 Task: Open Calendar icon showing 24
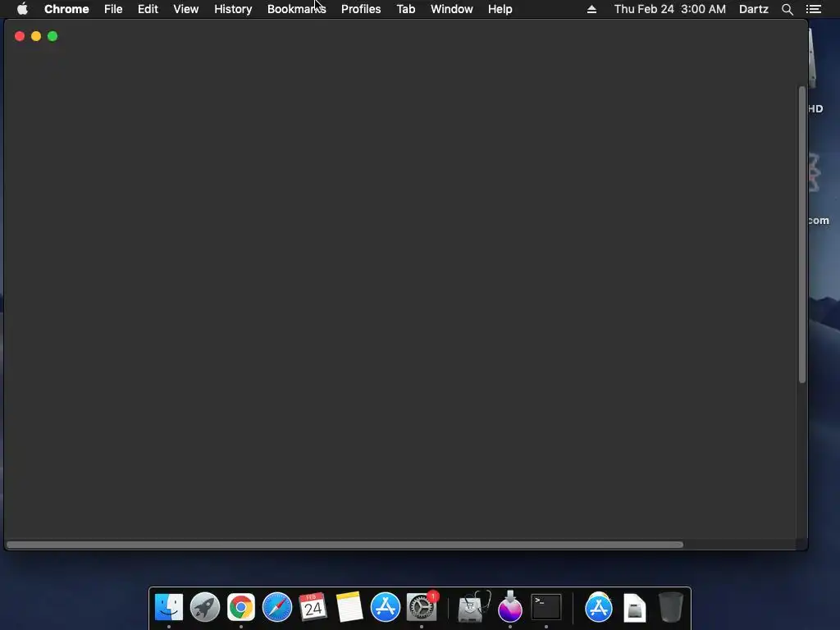pyautogui.click(x=313, y=607)
